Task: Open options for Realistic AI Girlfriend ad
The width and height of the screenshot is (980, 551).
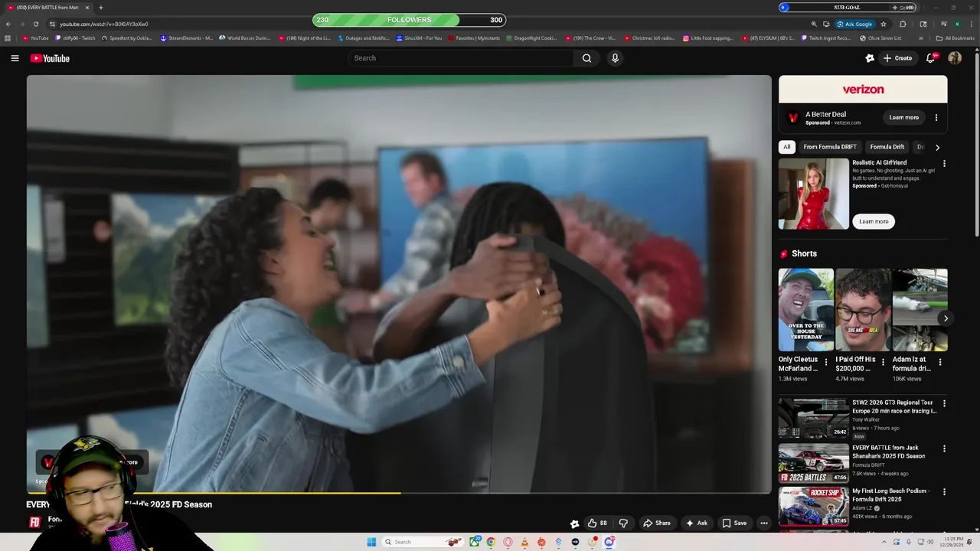Action: coord(944,164)
